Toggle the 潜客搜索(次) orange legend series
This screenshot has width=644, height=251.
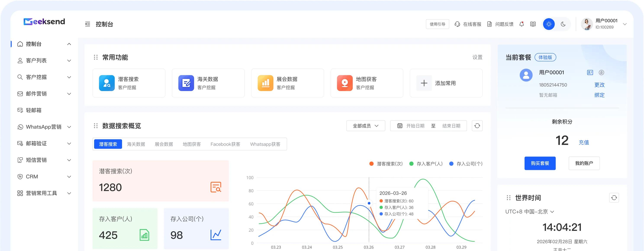386,164
